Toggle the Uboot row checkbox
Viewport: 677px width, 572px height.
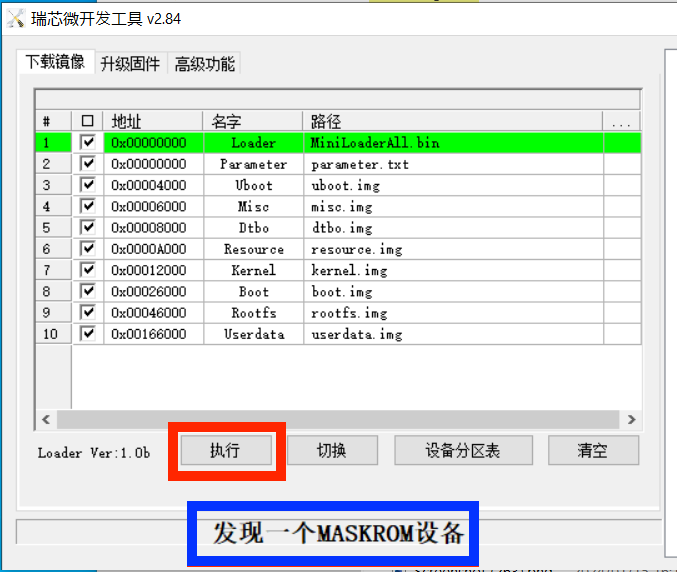[88, 185]
